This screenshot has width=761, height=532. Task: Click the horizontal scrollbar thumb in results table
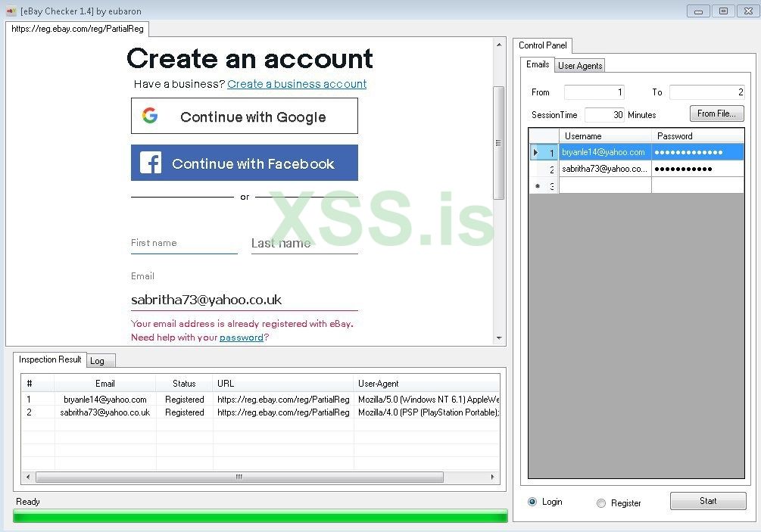point(240,477)
